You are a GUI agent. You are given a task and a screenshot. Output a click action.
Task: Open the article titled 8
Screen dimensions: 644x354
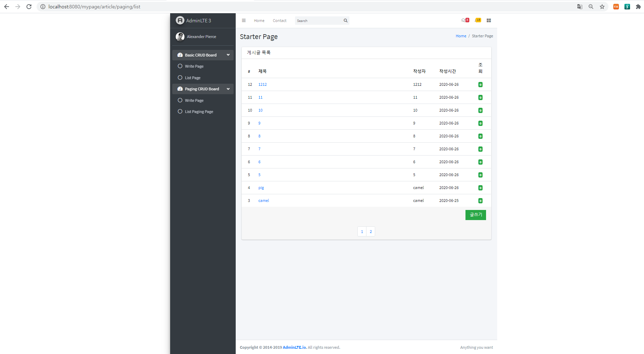point(259,136)
